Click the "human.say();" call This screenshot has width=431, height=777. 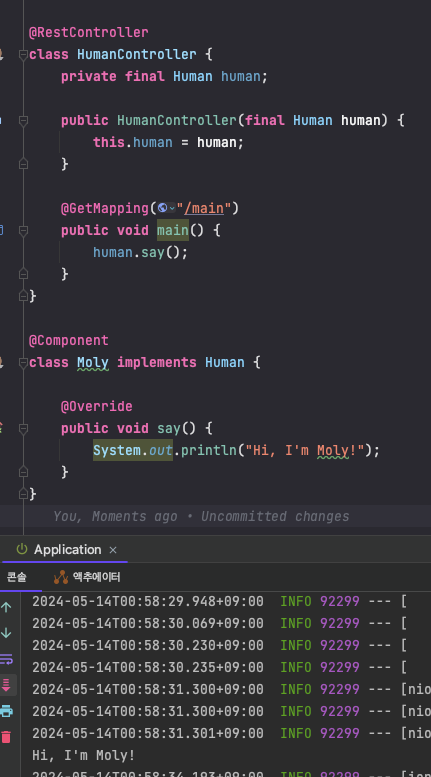click(141, 252)
